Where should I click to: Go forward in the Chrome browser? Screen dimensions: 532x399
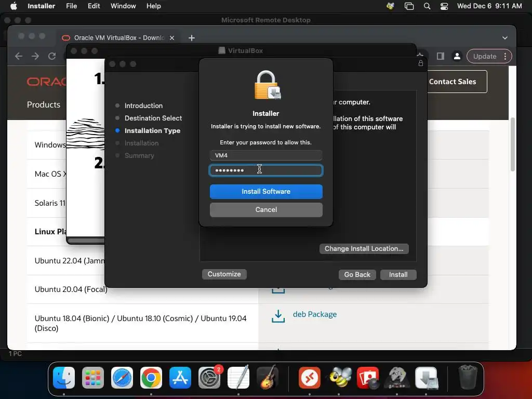click(x=35, y=56)
